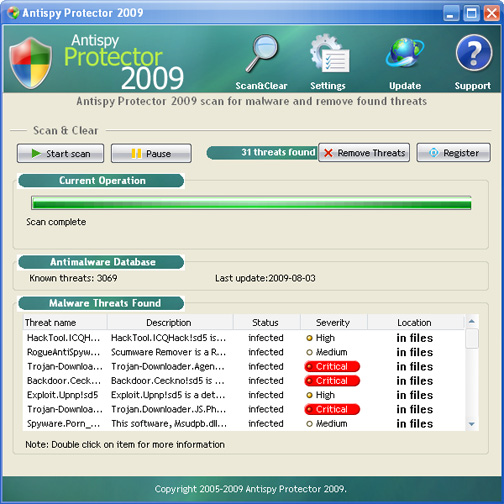Click the scan progress bar
Viewport: 504px width, 504px height.
251,203
